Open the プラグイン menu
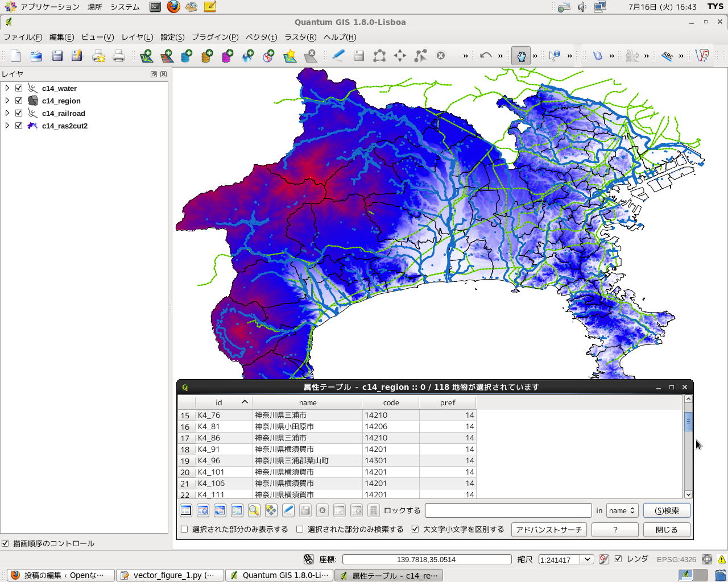The height and width of the screenshot is (582, 728). click(x=214, y=37)
